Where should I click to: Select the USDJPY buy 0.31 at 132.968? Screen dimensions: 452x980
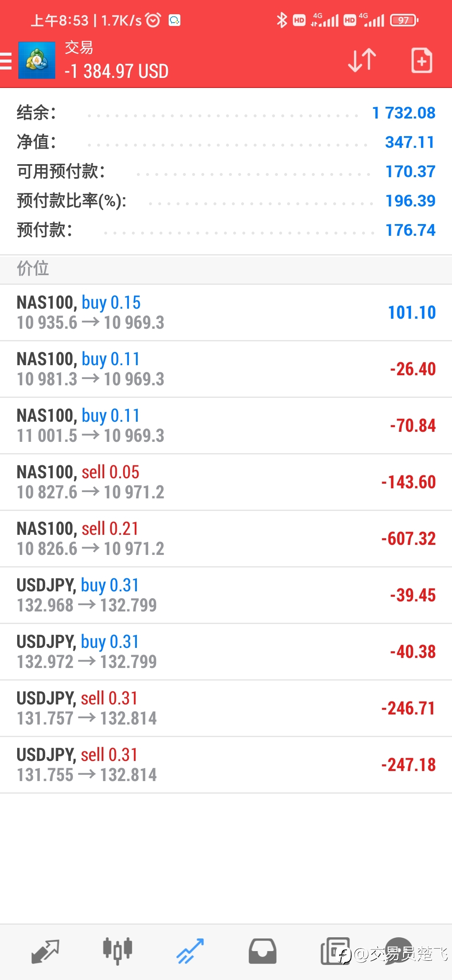click(x=226, y=595)
